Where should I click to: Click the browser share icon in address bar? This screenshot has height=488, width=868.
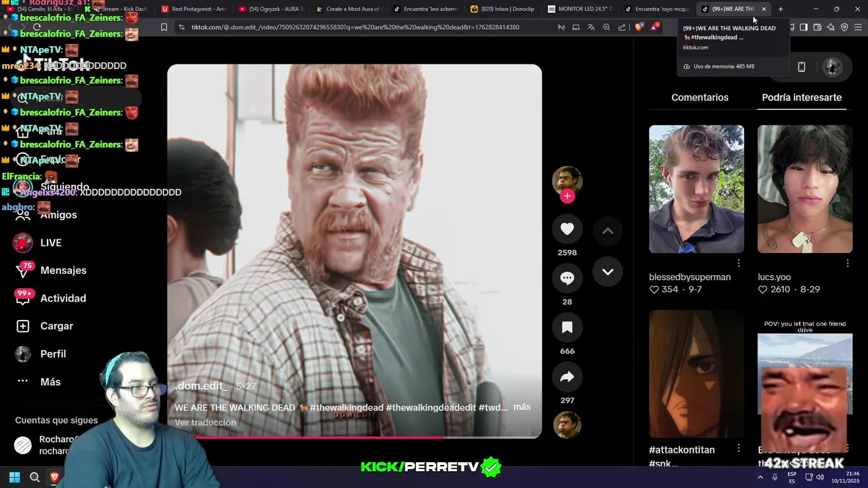622,27
